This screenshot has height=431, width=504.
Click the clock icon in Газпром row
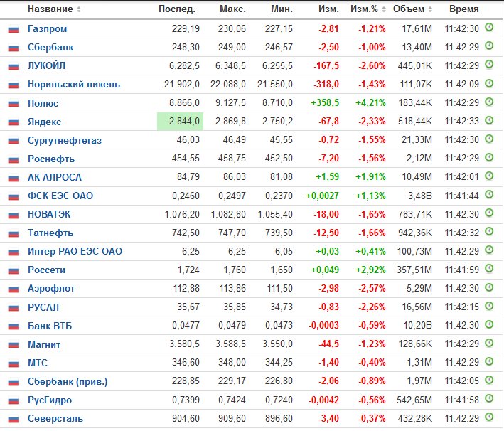(x=489, y=28)
